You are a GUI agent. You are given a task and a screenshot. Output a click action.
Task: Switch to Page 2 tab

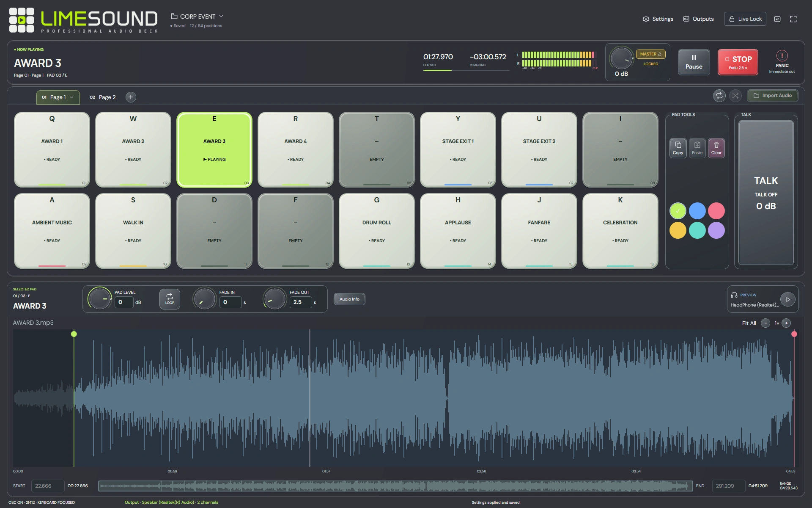[x=103, y=97]
